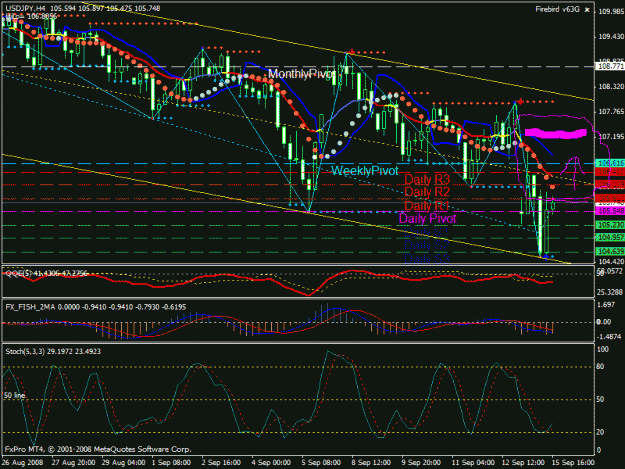The height and width of the screenshot is (469, 625).
Task: Click the 12 Sep 12:00 time axis label
Action: pyautogui.click(x=523, y=463)
